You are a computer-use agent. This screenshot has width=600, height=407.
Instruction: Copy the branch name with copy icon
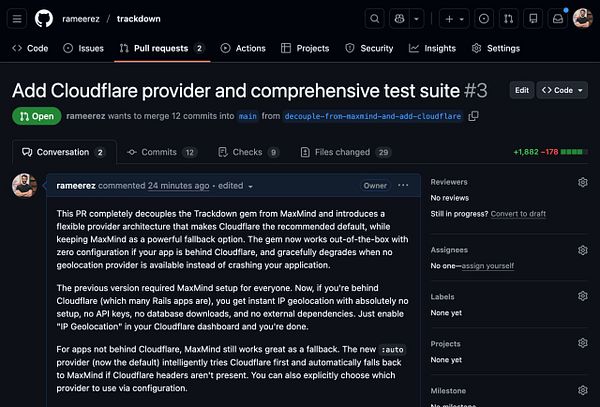point(473,116)
